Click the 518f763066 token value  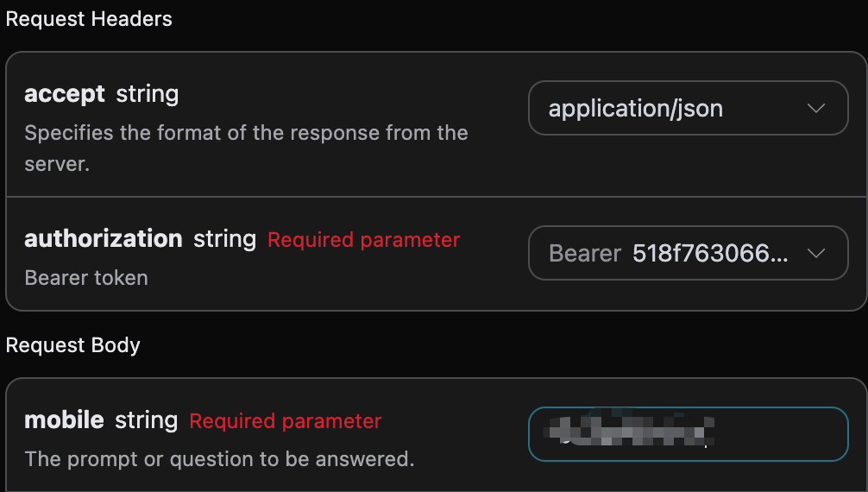[x=709, y=253]
